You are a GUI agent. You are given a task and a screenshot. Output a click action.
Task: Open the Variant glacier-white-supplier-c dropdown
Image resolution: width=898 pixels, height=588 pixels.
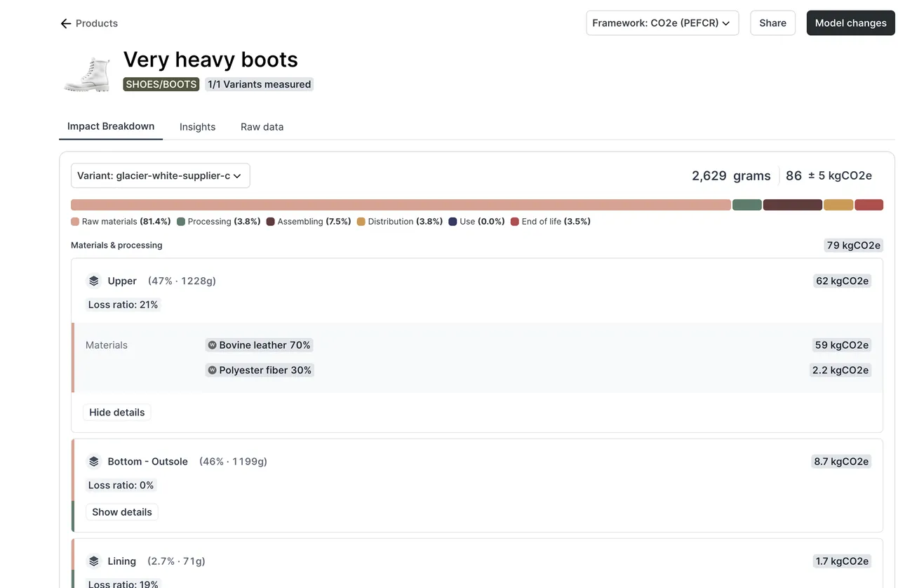pyautogui.click(x=160, y=175)
